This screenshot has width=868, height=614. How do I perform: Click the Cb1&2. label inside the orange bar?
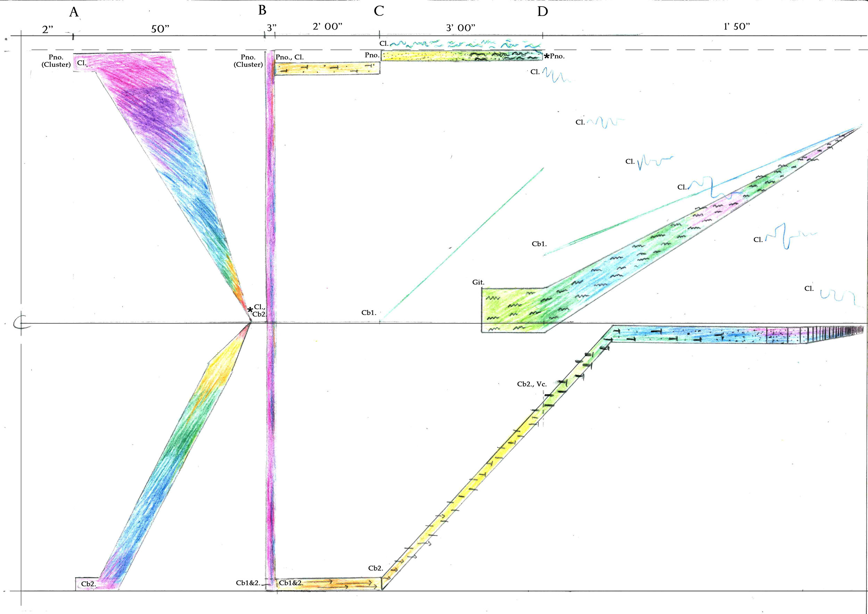(x=291, y=583)
